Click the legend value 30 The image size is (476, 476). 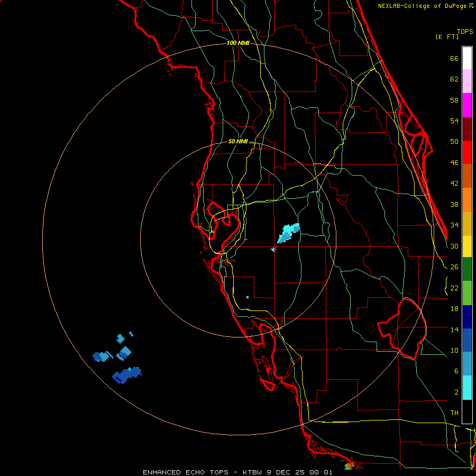[454, 246]
